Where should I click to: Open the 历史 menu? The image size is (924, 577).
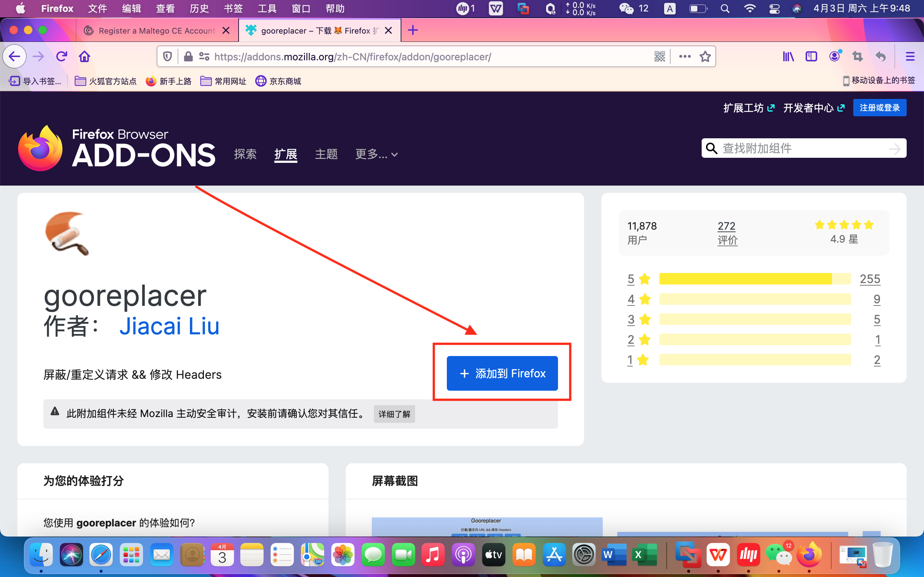click(200, 8)
